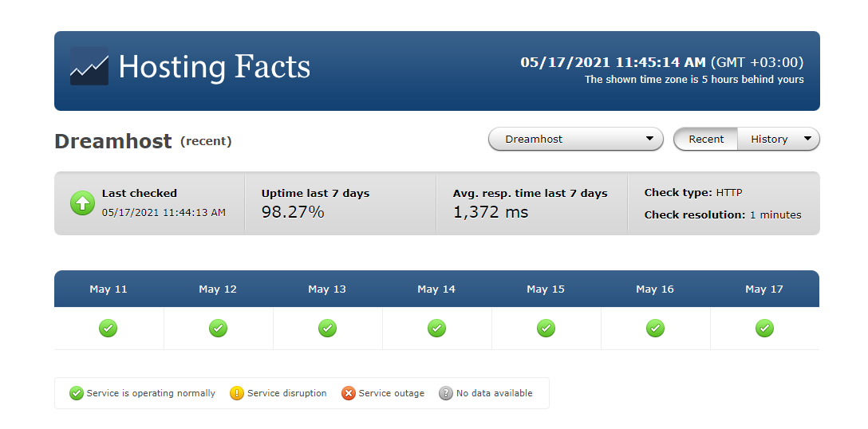868x429 pixels.
Task: Click the May 17 green check status icon
Action: pyautogui.click(x=764, y=329)
